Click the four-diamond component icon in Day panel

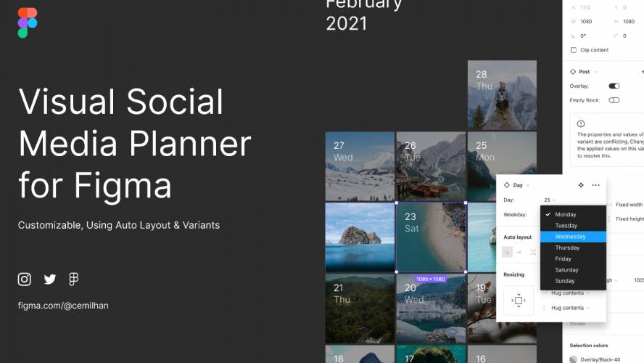click(x=581, y=185)
